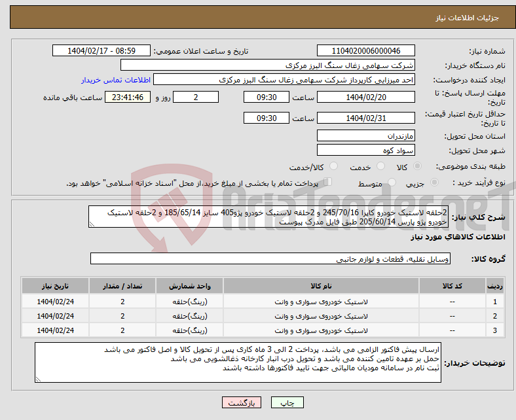Click the تاریخ نیاز column header
Viewport: 516px width, 420px height.
[x=55, y=286]
